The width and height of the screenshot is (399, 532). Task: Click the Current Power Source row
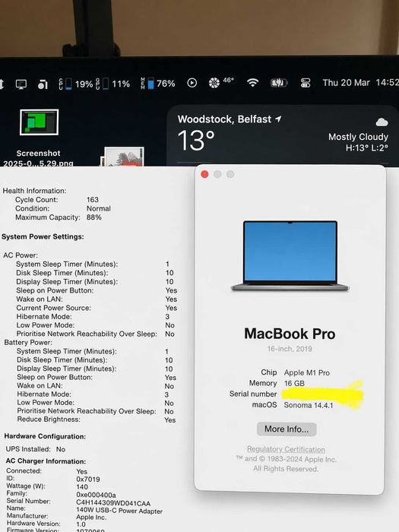97,308
